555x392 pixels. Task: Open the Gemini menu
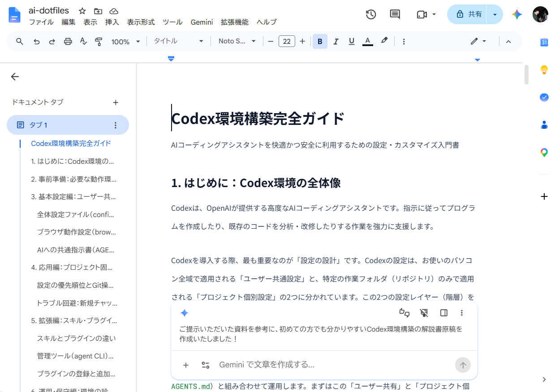[202, 22]
